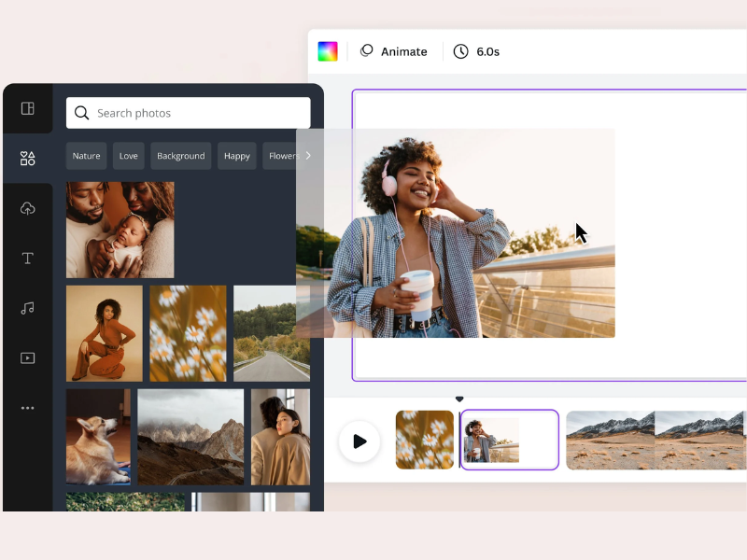Open the Templates panel in sidebar
The width and height of the screenshot is (747, 560).
[27, 108]
